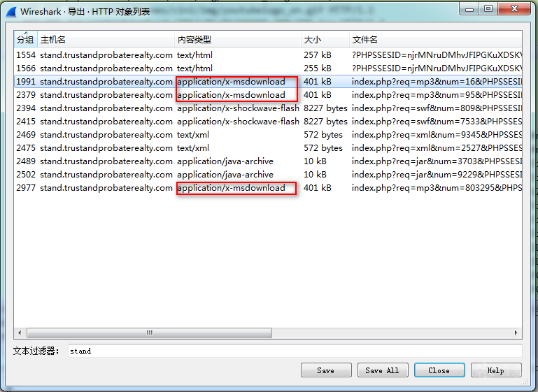The image size is (538, 392).
Task: Minimize the HTTP object list window
Action: (469, 9)
